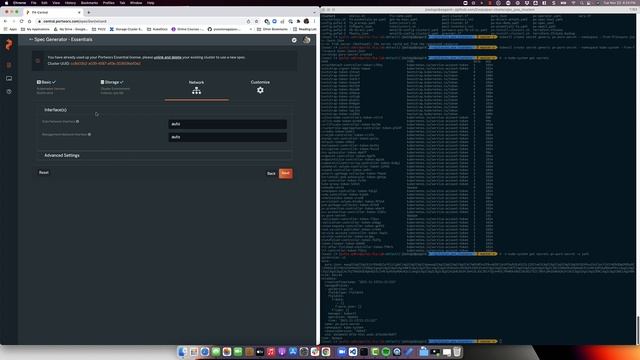Click the Back button
This screenshot has width=640, height=360.
[x=271, y=173]
